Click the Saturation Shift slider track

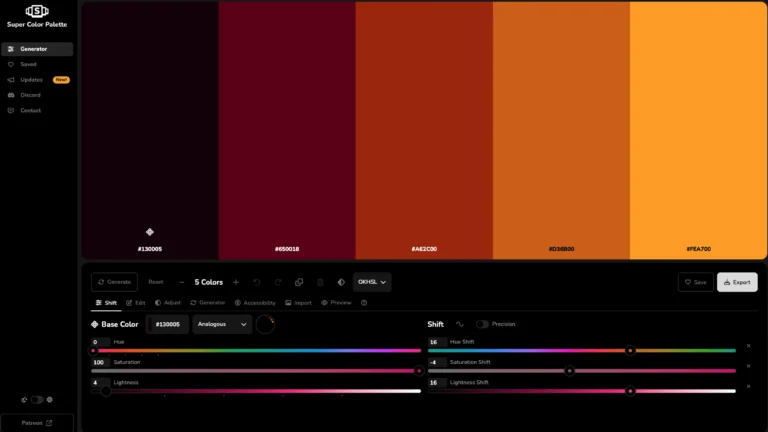(x=582, y=371)
